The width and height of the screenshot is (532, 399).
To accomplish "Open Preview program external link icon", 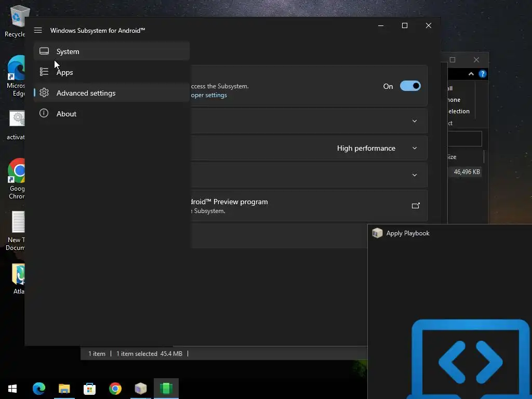I will click(416, 206).
